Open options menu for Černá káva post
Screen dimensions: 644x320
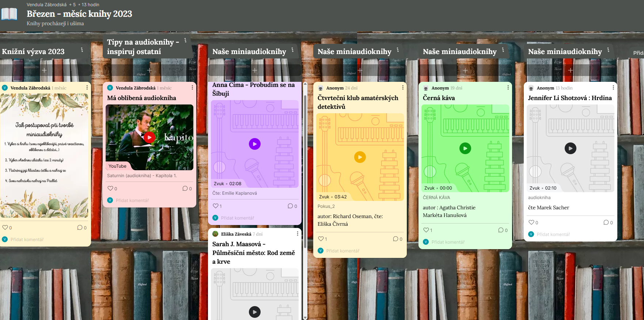[x=508, y=88]
